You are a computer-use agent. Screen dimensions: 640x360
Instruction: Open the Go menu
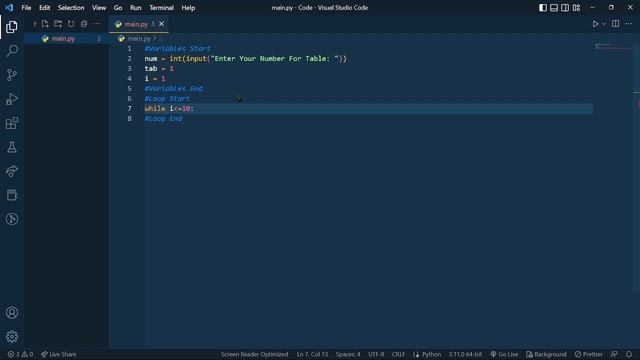click(118, 8)
